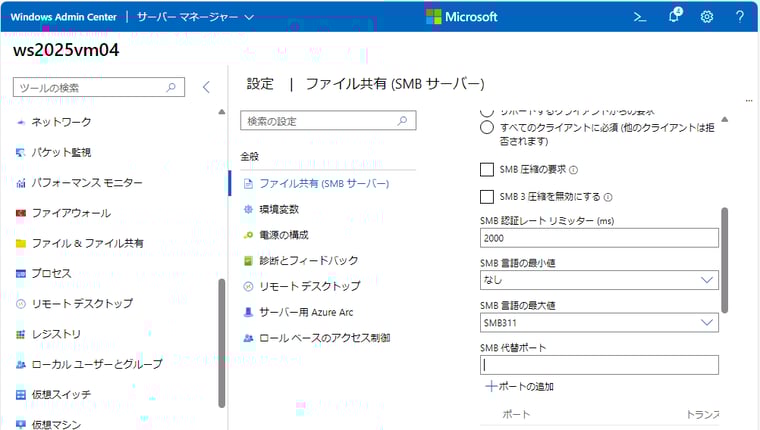Select すべてのクライアントに必須 radio option
Image resolution: width=760 pixels, height=430 pixels.
(487, 127)
